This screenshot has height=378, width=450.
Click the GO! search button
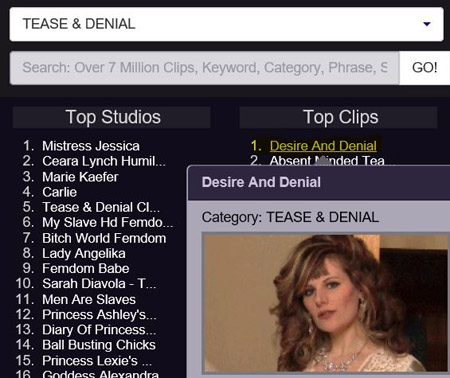point(424,68)
